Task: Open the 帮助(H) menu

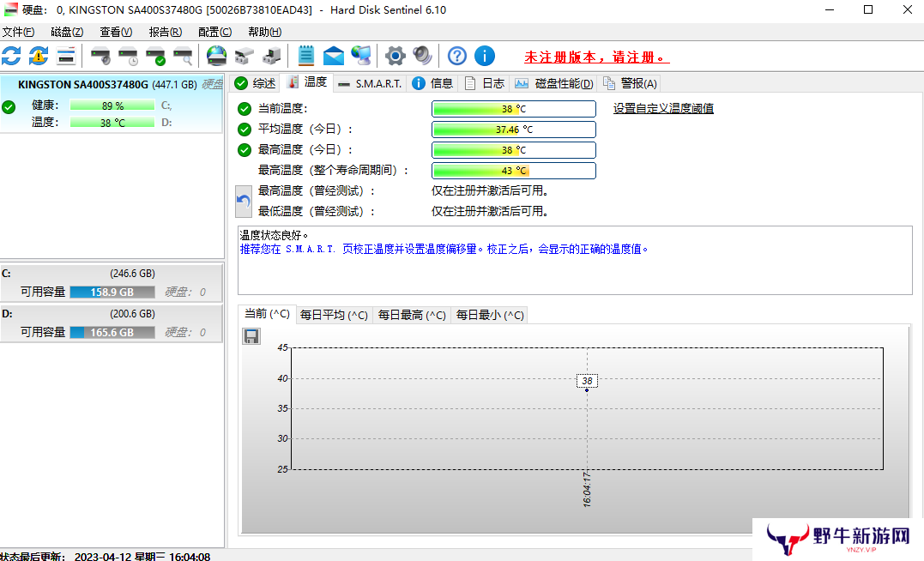Action: tap(264, 32)
